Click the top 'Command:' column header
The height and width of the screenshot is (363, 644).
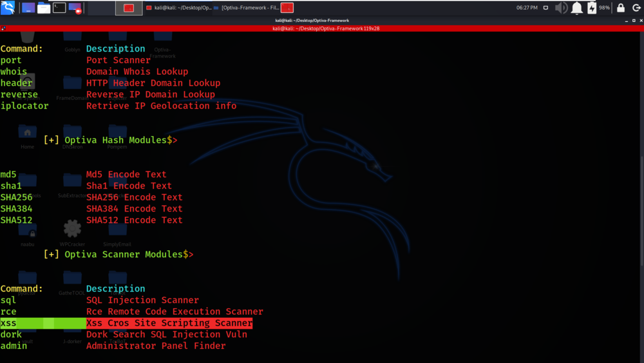coord(21,48)
